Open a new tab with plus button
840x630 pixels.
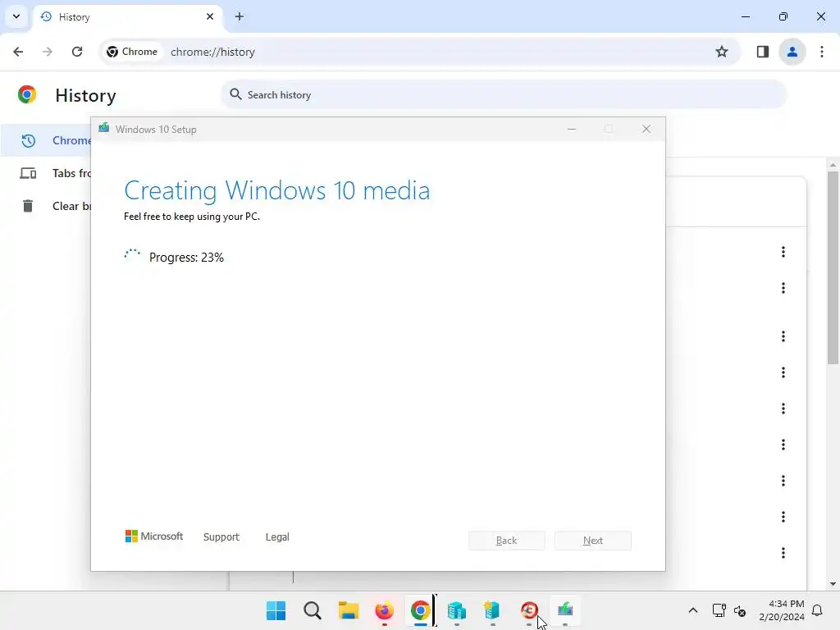click(240, 16)
